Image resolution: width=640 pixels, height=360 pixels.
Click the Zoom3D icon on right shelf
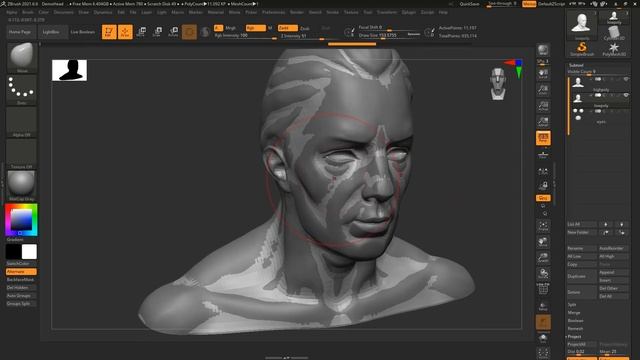click(543, 258)
